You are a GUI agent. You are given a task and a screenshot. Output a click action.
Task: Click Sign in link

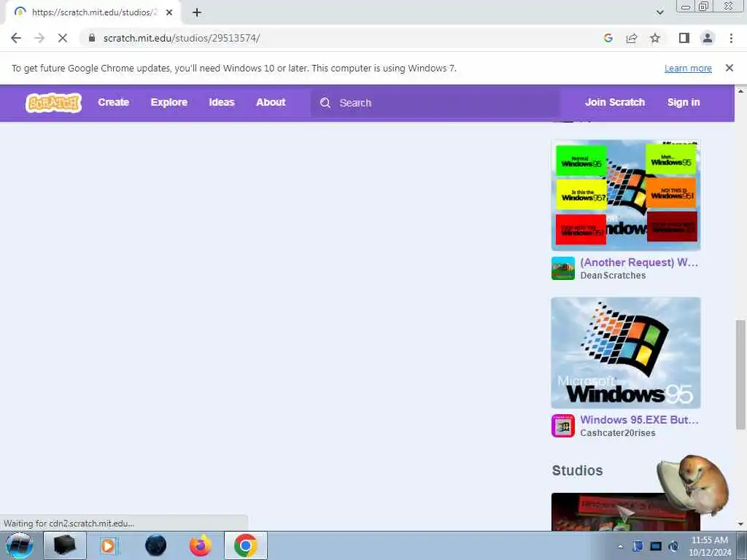[x=683, y=102]
